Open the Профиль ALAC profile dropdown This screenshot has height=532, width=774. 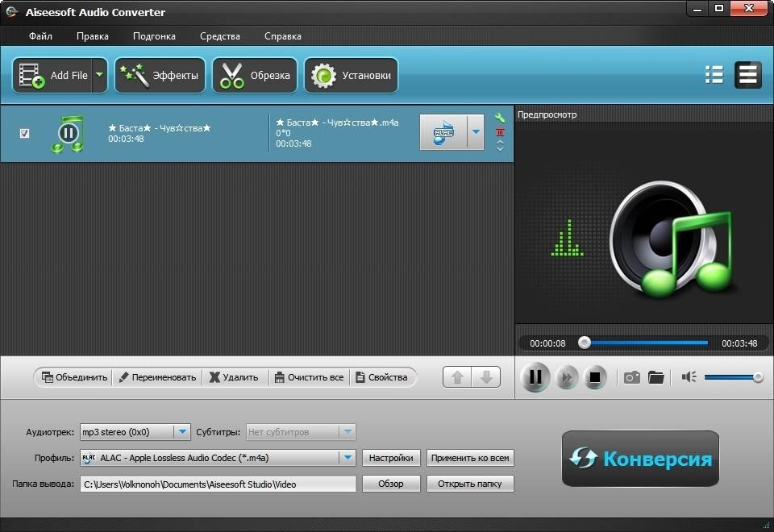tap(218, 458)
